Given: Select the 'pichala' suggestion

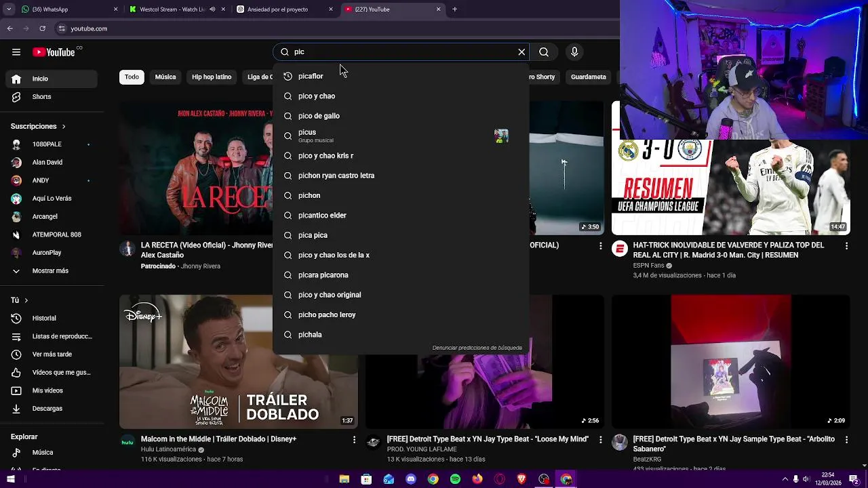Looking at the screenshot, I should click(x=401, y=335).
